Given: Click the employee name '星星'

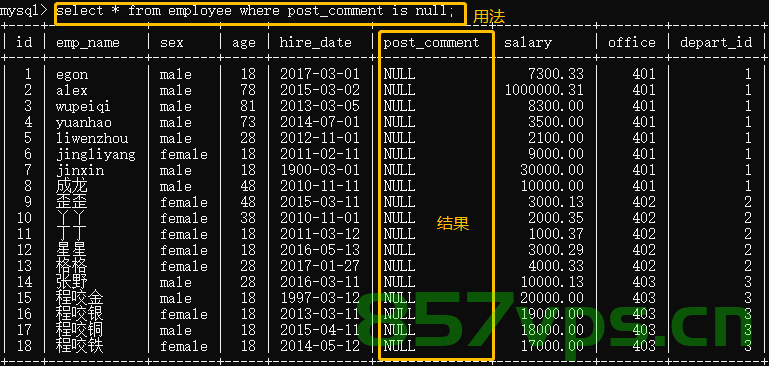Looking at the screenshot, I should click(72, 250).
